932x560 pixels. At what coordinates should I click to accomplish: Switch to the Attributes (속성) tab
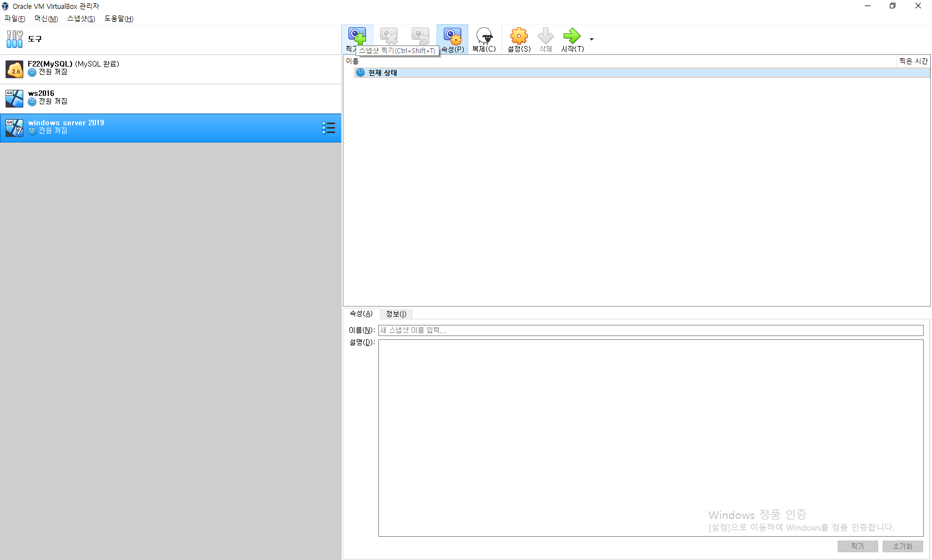[361, 314]
